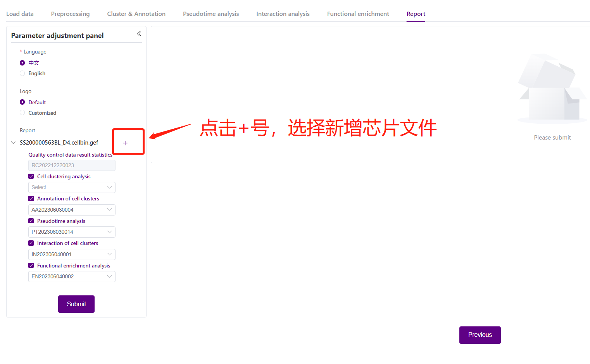
Task: Toggle Annotation of cell clusters checkbox
Action: (31, 198)
